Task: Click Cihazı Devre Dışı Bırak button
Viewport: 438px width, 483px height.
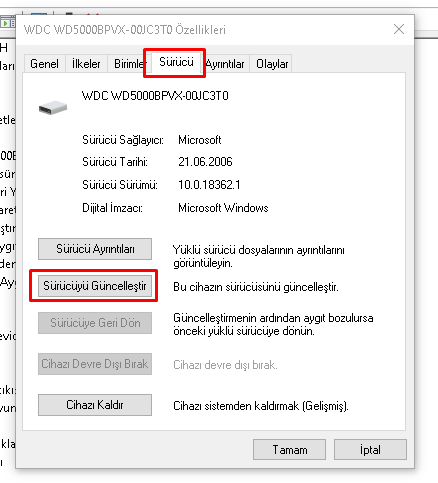Action: pos(95,364)
